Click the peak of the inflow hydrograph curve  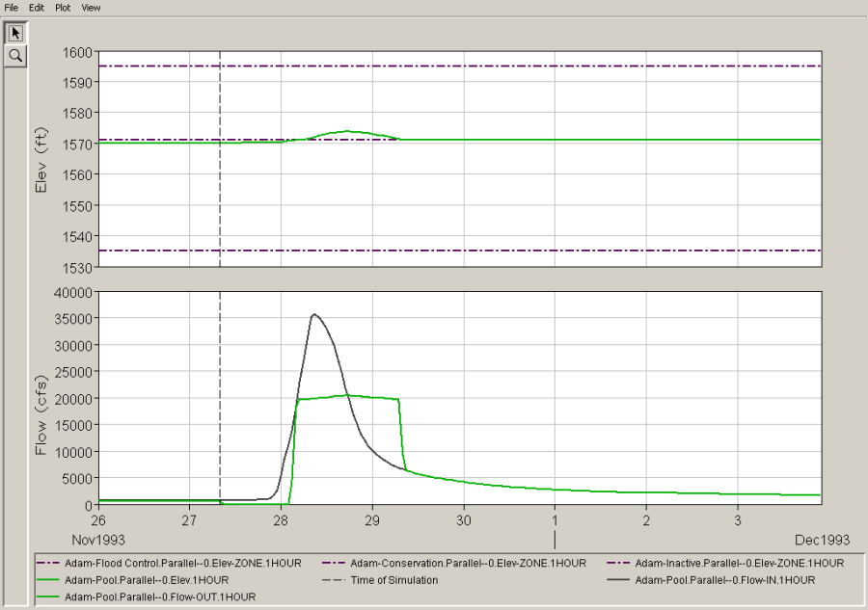[314, 314]
